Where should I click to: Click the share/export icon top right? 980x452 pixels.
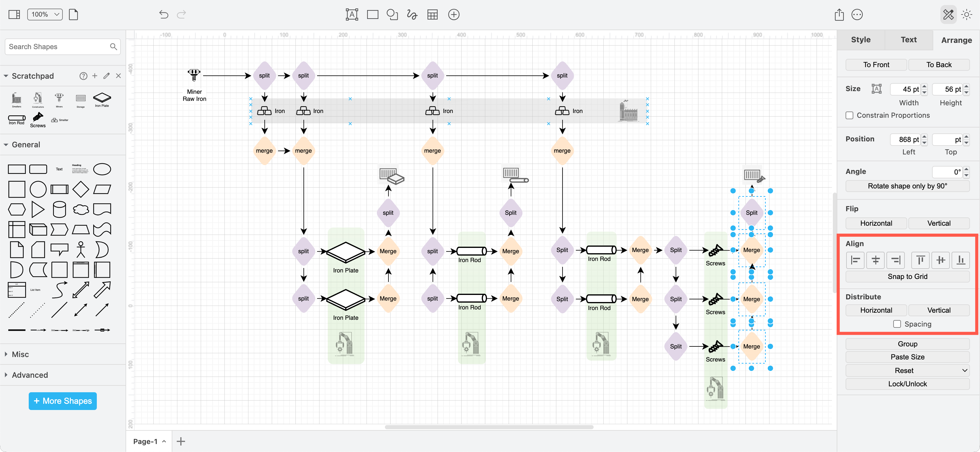click(839, 14)
